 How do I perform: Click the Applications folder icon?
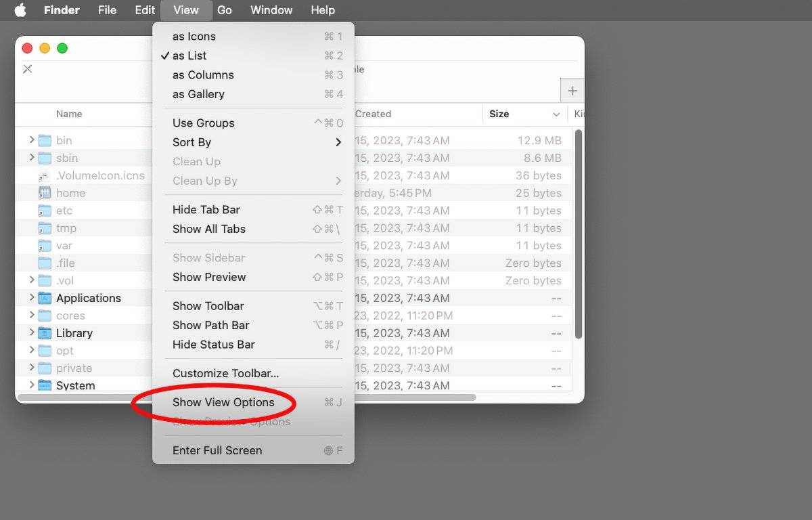(45, 298)
